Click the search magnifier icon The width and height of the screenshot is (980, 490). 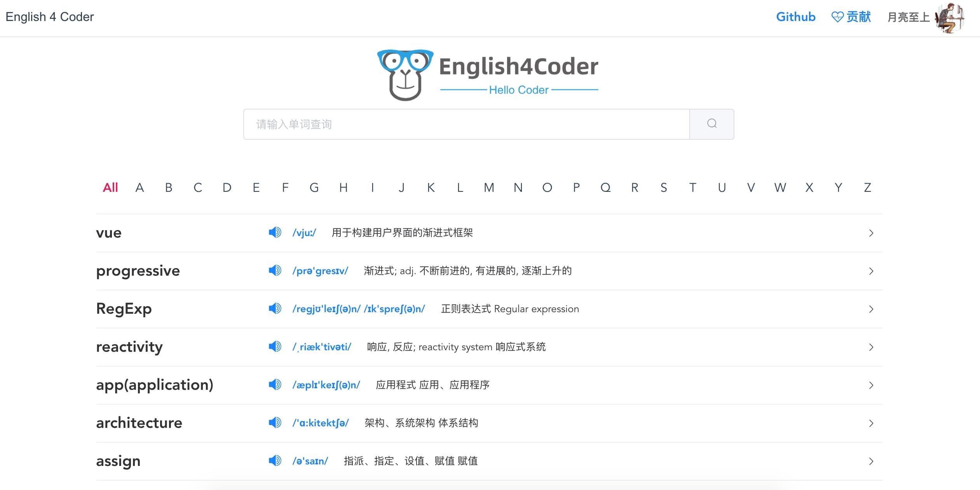[711, 123]
